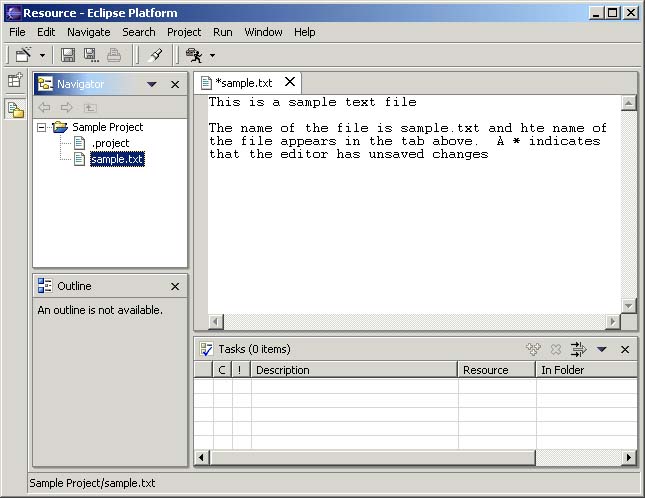Click the Save As toolbar icon
This screenshot has height=498, width=645.
click(91, 55)
